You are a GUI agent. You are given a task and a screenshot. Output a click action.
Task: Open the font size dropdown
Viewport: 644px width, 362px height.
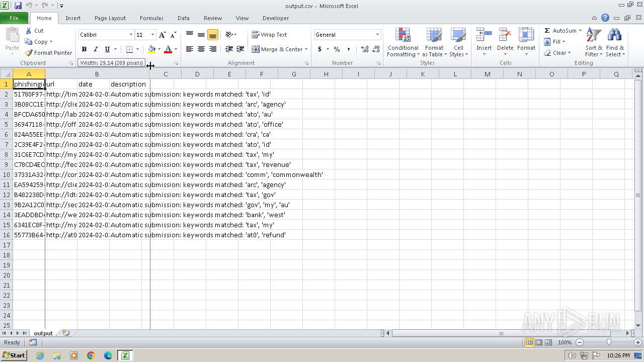coord(152,35)
